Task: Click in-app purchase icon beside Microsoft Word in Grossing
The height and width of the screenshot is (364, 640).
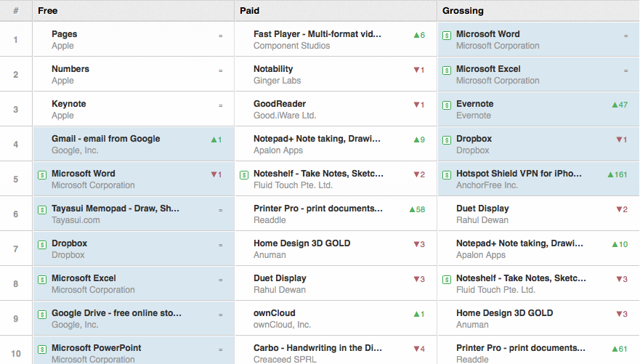Action: click(447, 36)
